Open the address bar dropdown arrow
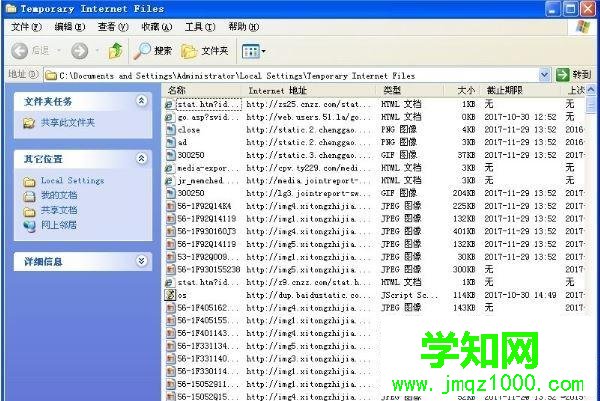 tap(544, 75)
